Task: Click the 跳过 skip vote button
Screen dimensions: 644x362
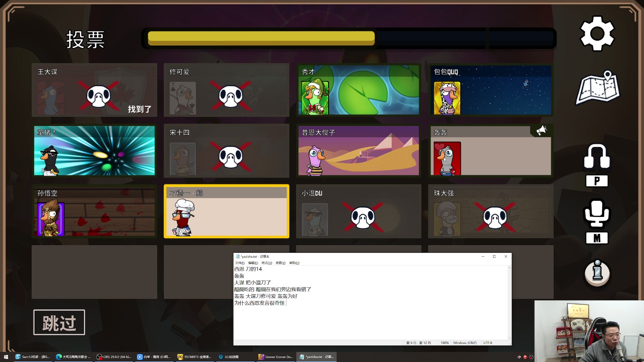Action: point(59,322)
